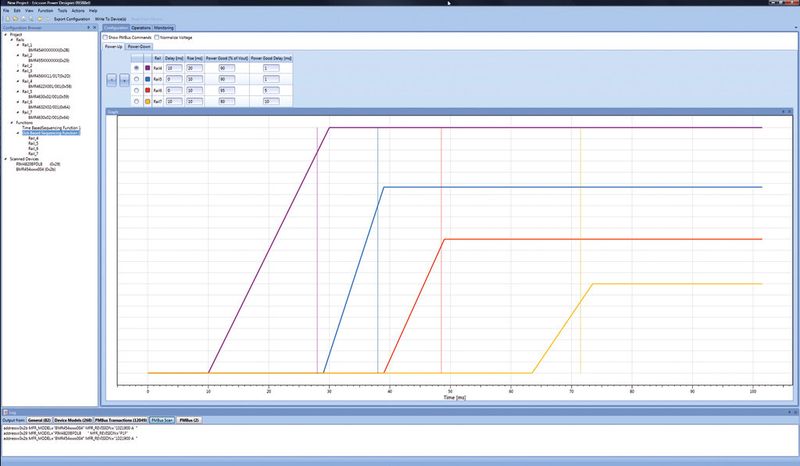Screen dimensions: 800x466
Task: Pin the Graph panel
Action: point(783,111)
